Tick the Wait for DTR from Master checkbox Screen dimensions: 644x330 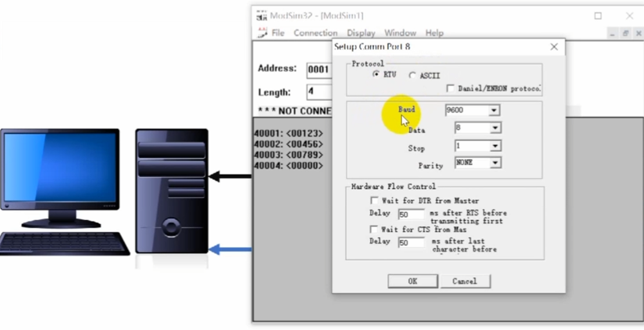(374, 201)
